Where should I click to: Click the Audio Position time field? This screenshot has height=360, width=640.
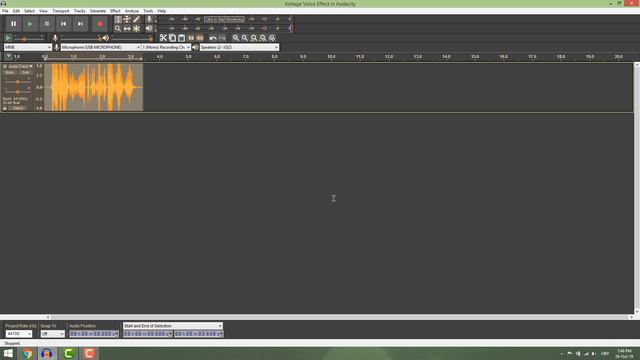point(94,334)
